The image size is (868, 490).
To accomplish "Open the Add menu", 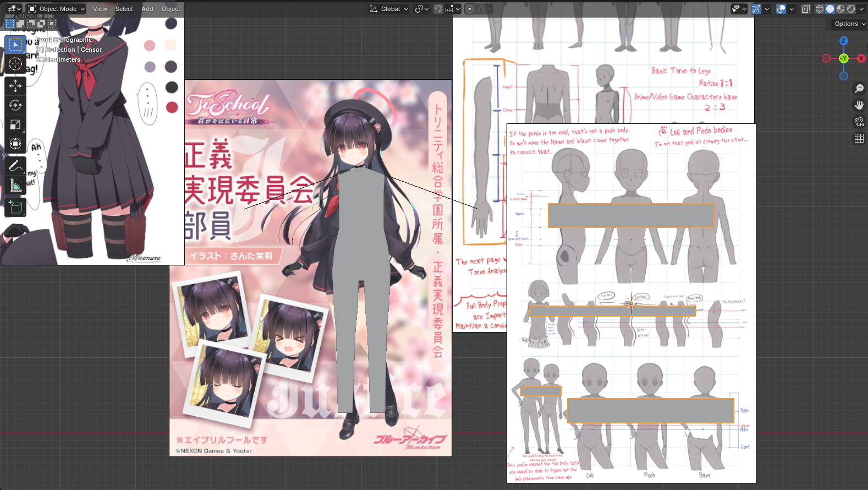I will pos(147,9).
